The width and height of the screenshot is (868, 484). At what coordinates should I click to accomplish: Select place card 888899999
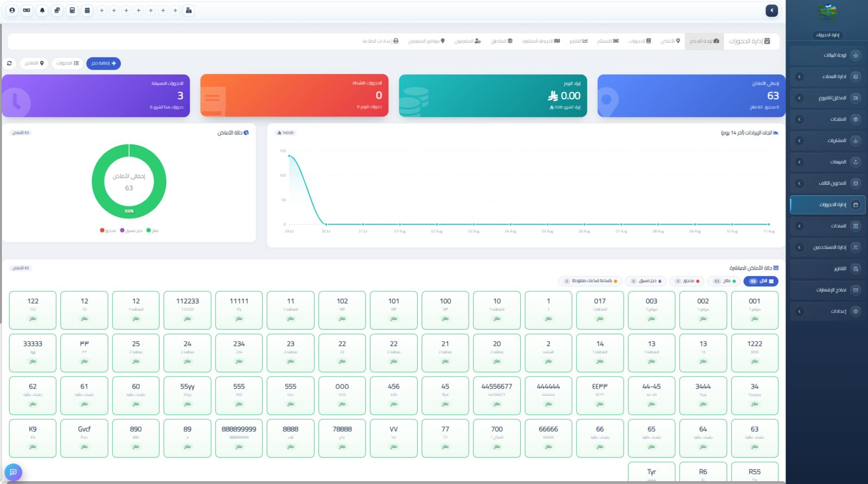(239, 438)
